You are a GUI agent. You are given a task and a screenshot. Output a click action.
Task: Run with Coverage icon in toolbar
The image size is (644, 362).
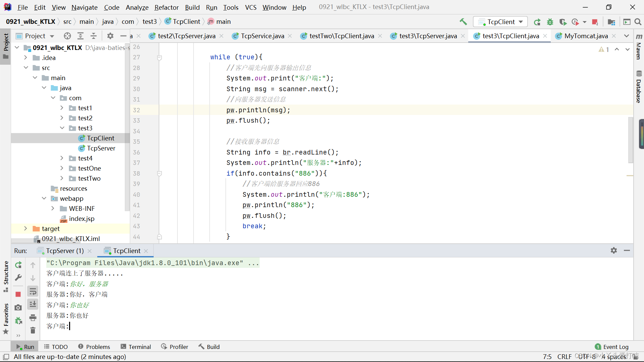563,22
